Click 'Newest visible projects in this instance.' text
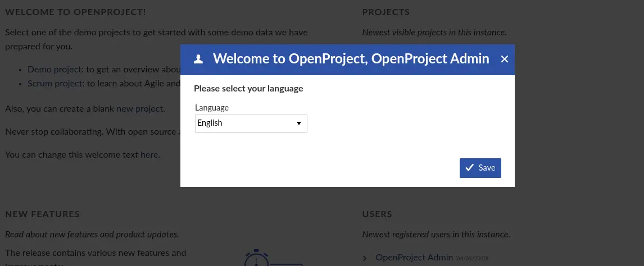The image size is (644, 266). click(434, 32)
